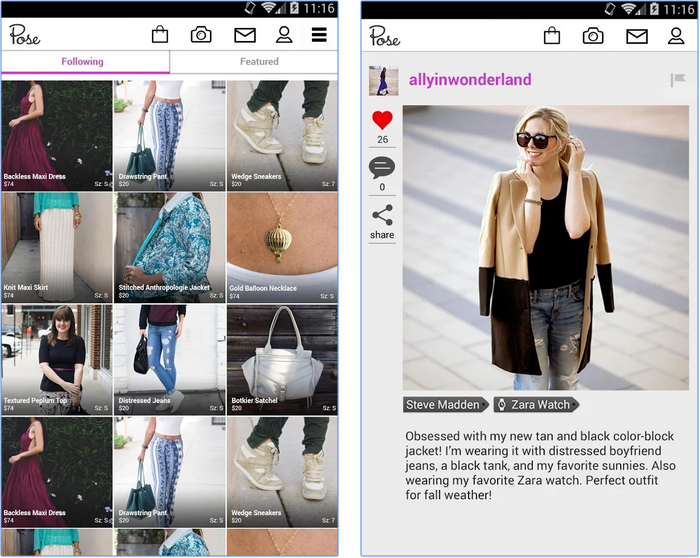Screen dimensions: 700x558
Task: Tap the like count 26
Action: 383,140
